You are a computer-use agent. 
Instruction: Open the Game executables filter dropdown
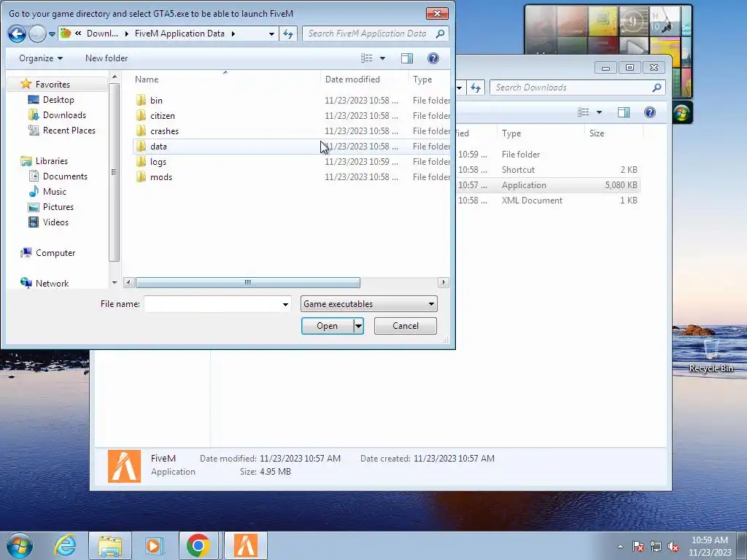click(x=368, y=304)
